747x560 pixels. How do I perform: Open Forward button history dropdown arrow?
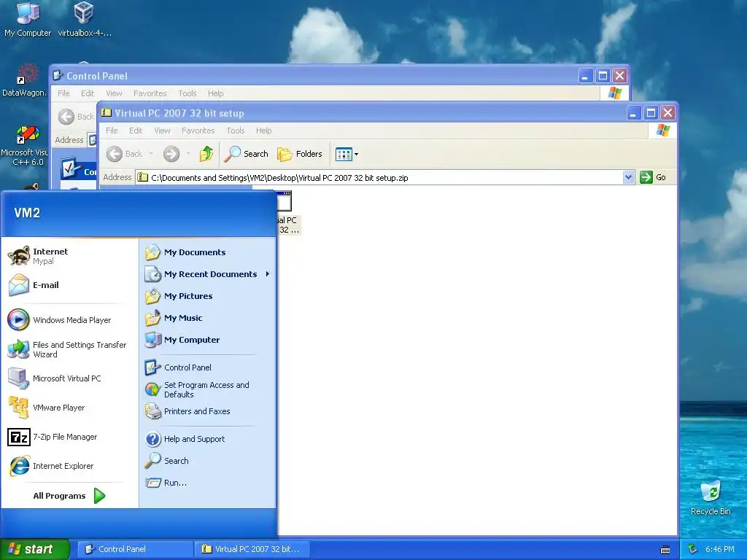pos(188,154)
